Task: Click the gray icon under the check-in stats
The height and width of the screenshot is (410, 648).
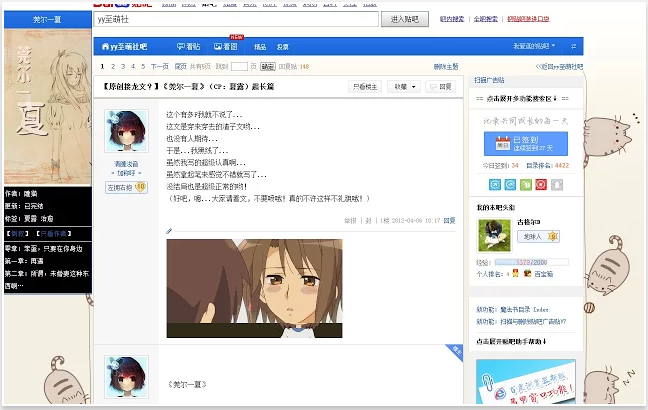Action: 557,185
